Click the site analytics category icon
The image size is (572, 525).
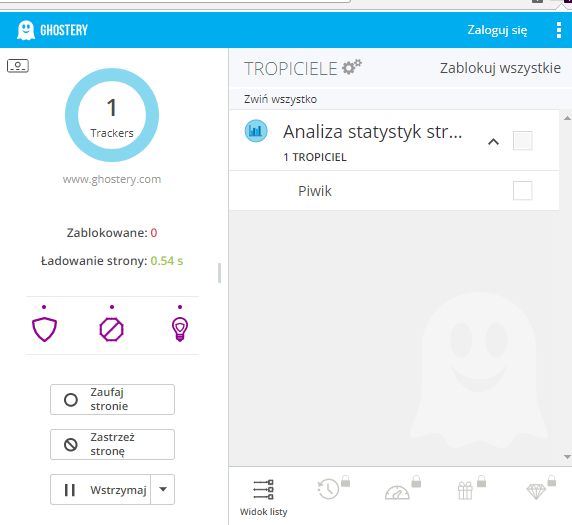click(256, 131)
